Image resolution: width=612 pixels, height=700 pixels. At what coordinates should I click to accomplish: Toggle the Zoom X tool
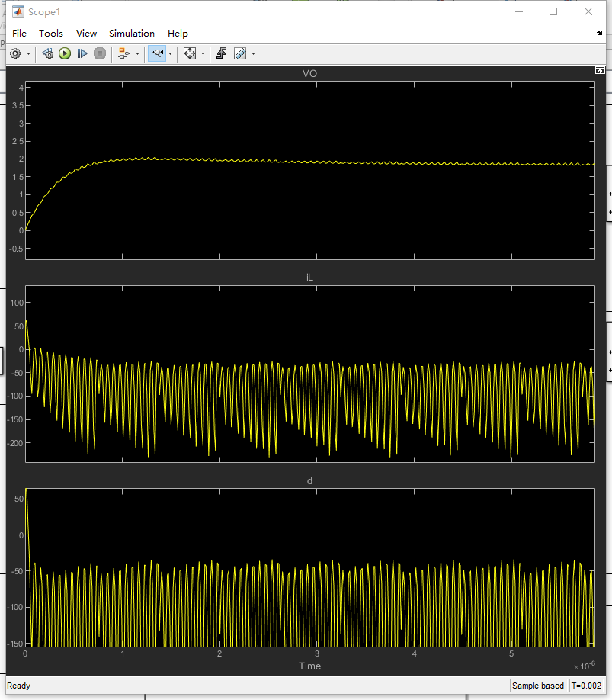(157, 53)
